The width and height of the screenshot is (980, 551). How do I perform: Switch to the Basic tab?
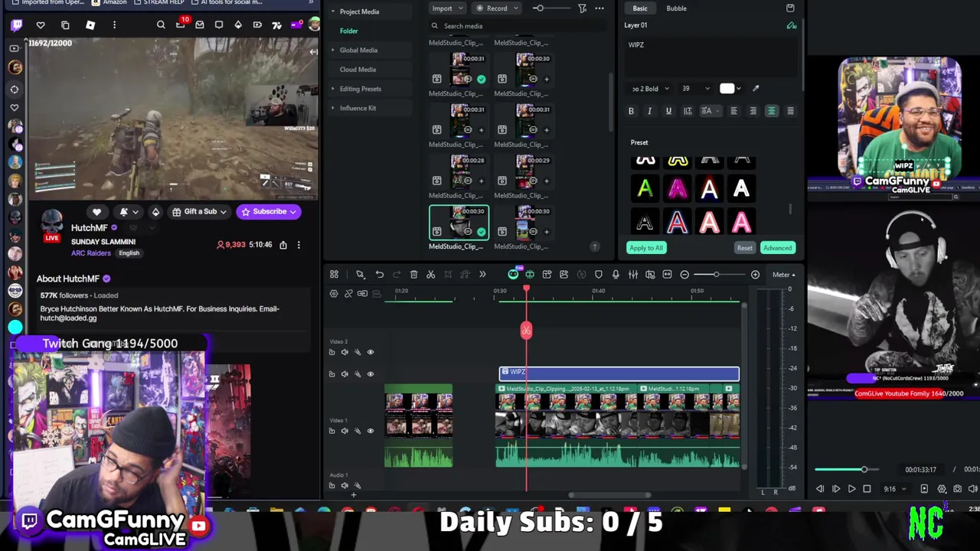pyautogui.click(x=640, y=8)
